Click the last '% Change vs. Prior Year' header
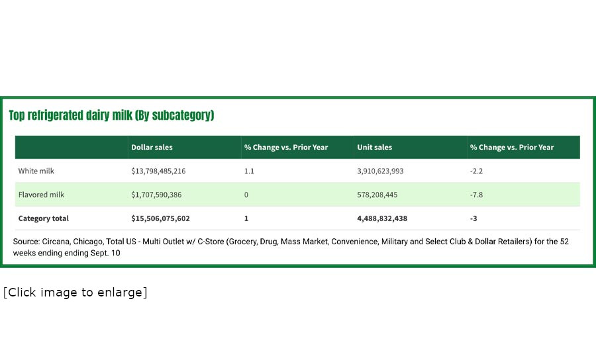596x364 pixels. click(x=512, y=148)
